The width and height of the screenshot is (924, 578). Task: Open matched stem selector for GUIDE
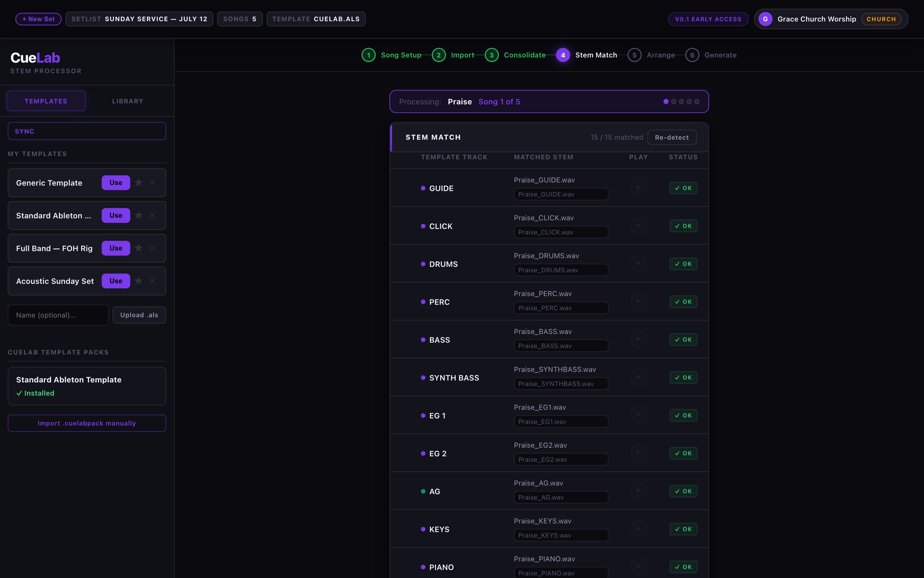[561, 194]
